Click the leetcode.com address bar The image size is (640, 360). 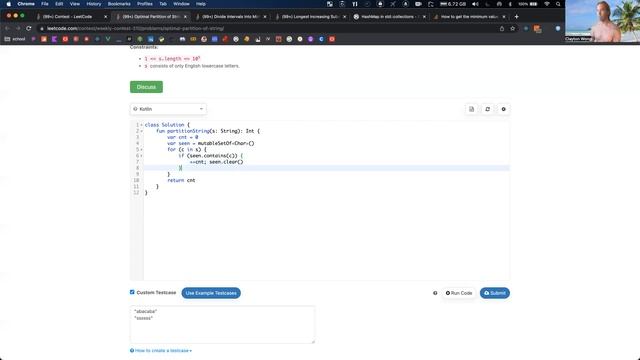pos(269,29)
